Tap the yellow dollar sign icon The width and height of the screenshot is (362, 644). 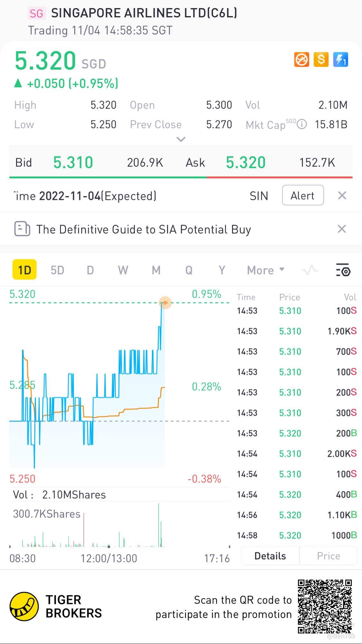coord(321,60)
